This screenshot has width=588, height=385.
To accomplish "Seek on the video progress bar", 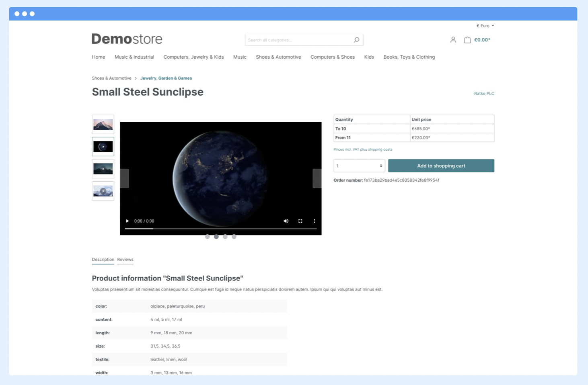I will 221,229.
